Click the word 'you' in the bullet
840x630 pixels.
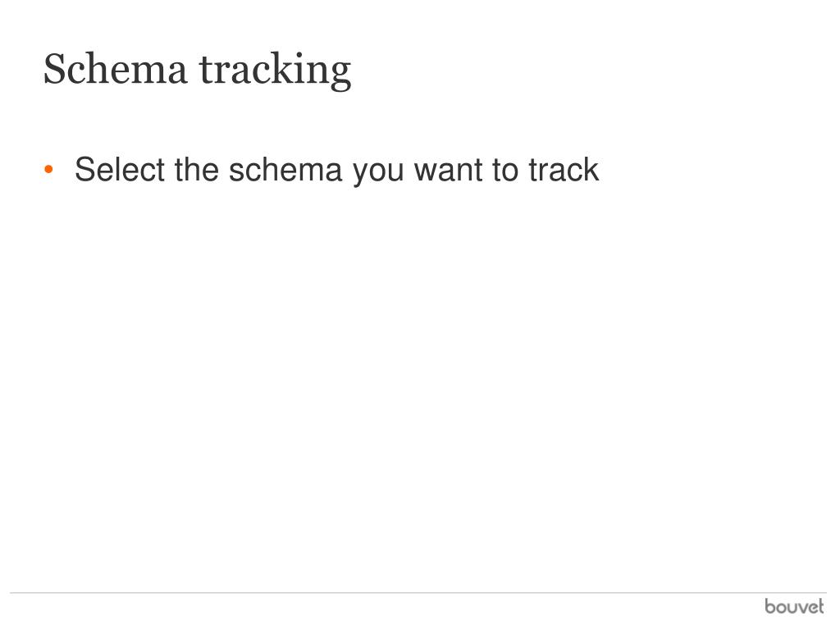(x=378, y=172)
